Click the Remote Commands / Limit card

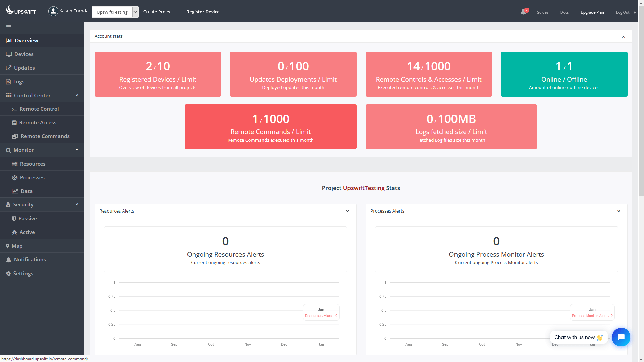tap(271, 127)
